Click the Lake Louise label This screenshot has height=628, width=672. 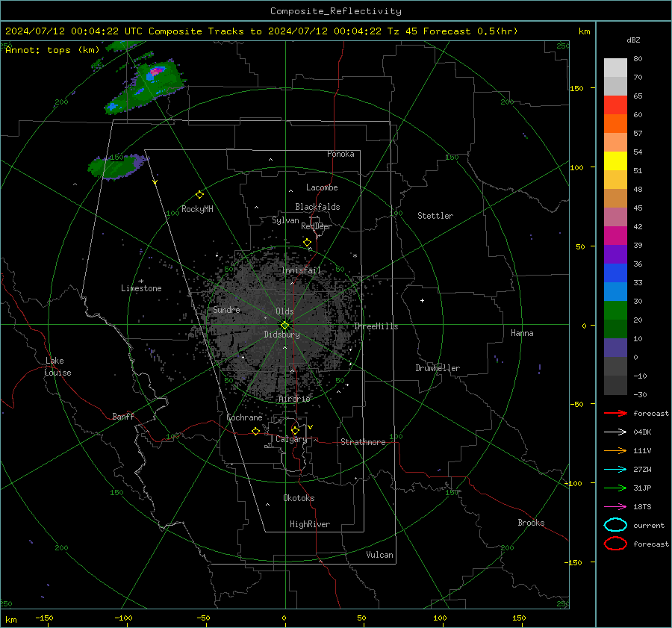point(57,367)
